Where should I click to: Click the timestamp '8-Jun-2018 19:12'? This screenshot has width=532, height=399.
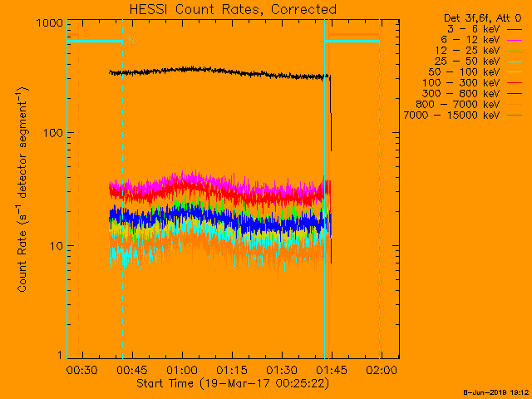[x=496, y=392]
